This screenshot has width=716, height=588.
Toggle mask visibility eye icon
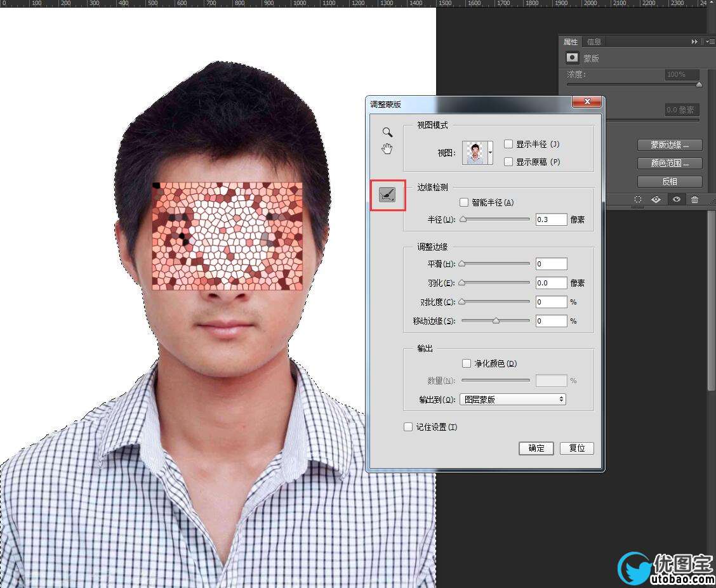[676, 199]
